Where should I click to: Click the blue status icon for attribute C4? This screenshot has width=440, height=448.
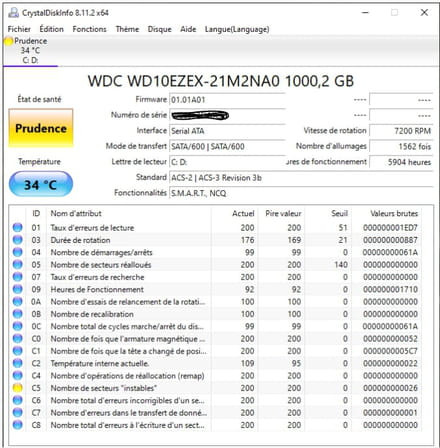point(17,375)
